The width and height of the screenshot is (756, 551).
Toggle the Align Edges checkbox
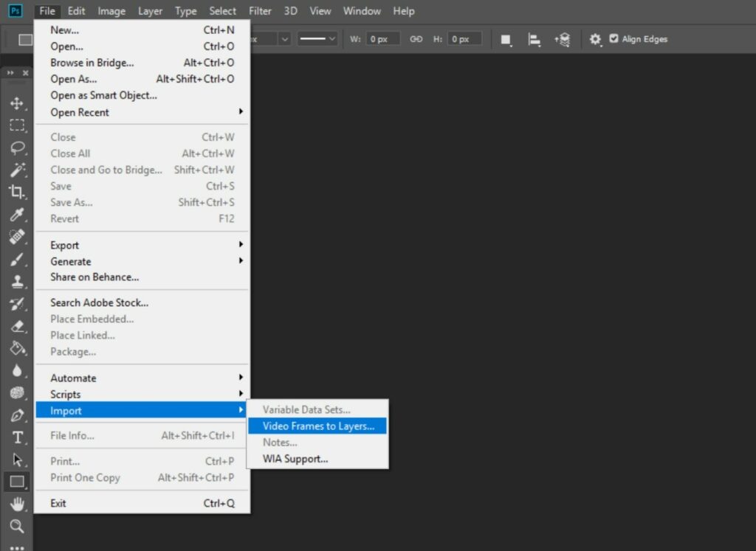(x=614, y=39)
